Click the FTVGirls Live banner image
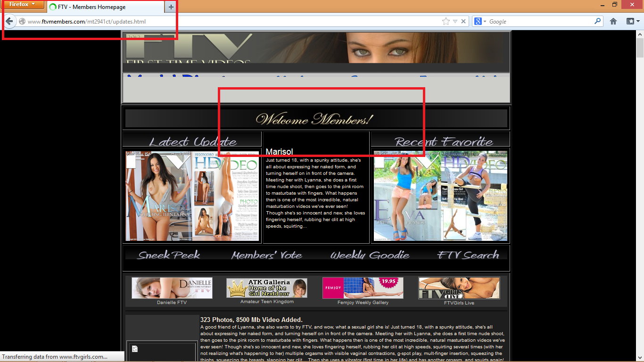The image size is (644, 362). click(x=459, y=288)
